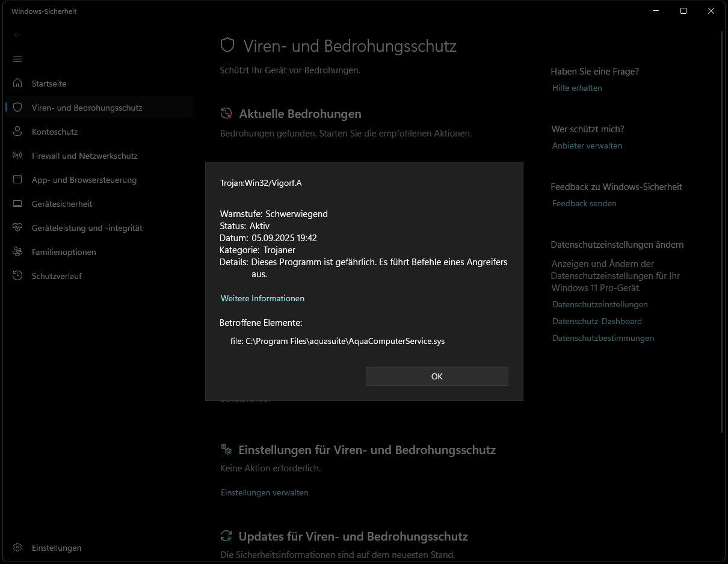Open Datenschutz-Dashboard link
The height and width of the screenshot is (564, 728).
point(597,321)
